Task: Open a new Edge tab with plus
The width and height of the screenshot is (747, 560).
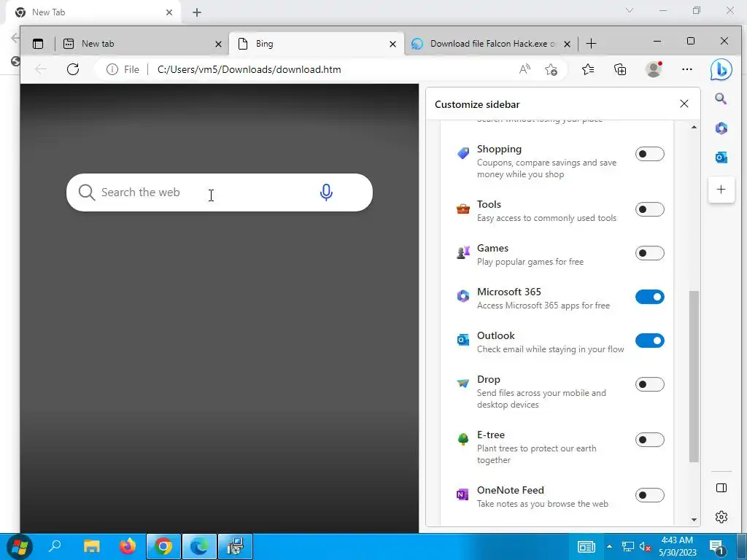Action: (591, 44)
